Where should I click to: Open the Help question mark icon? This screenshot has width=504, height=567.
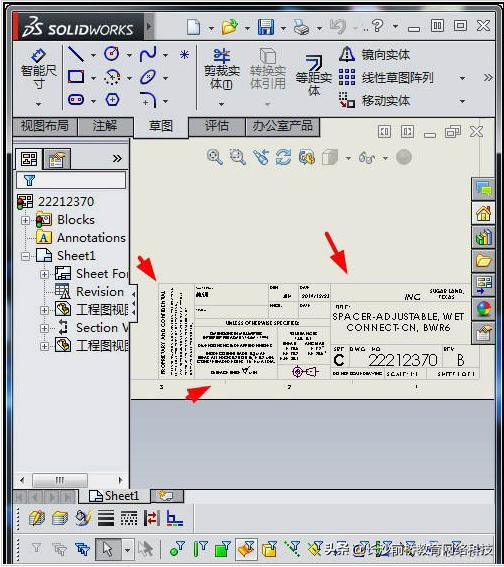point(377,26)
